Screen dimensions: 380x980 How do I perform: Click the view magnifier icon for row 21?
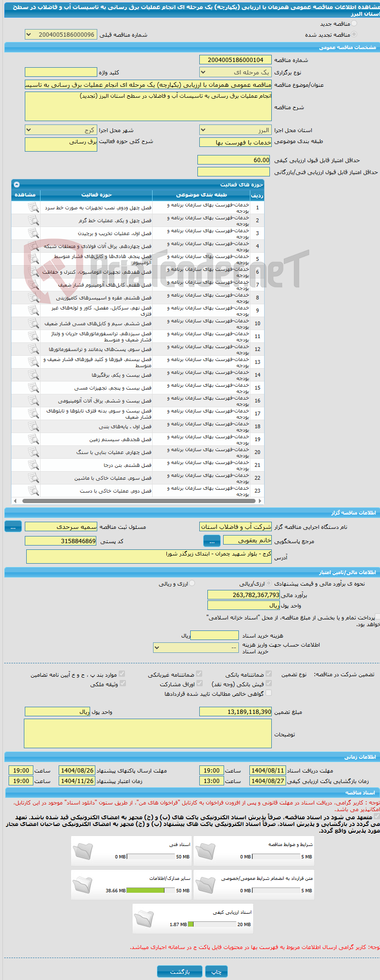pos(33,465)
